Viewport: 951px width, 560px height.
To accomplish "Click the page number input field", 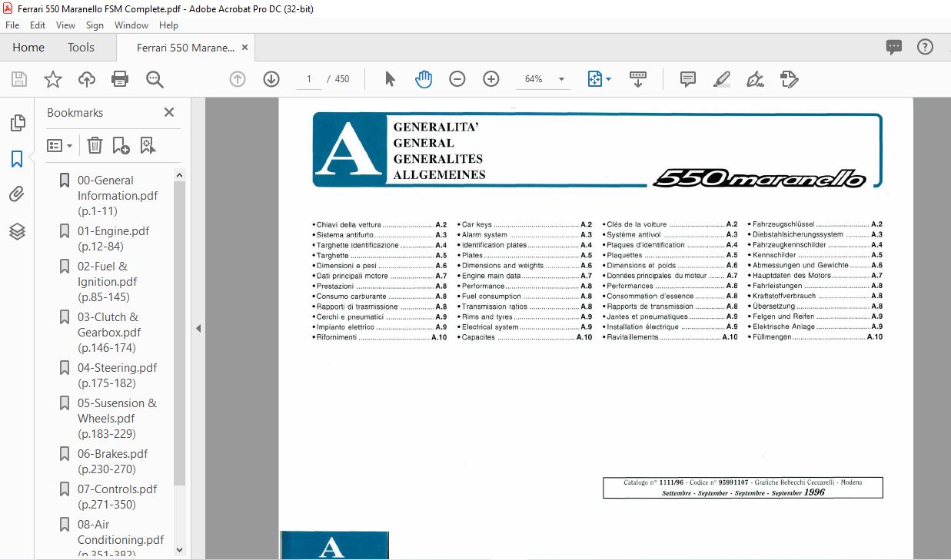I will coord(309,79).
